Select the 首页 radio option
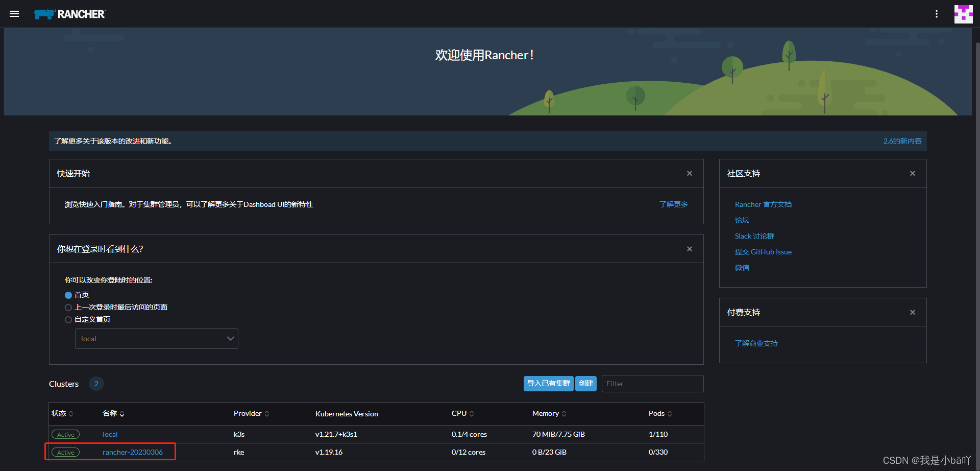Image resolution: width=980 pixels, height=471 pixels. (68, 295)
